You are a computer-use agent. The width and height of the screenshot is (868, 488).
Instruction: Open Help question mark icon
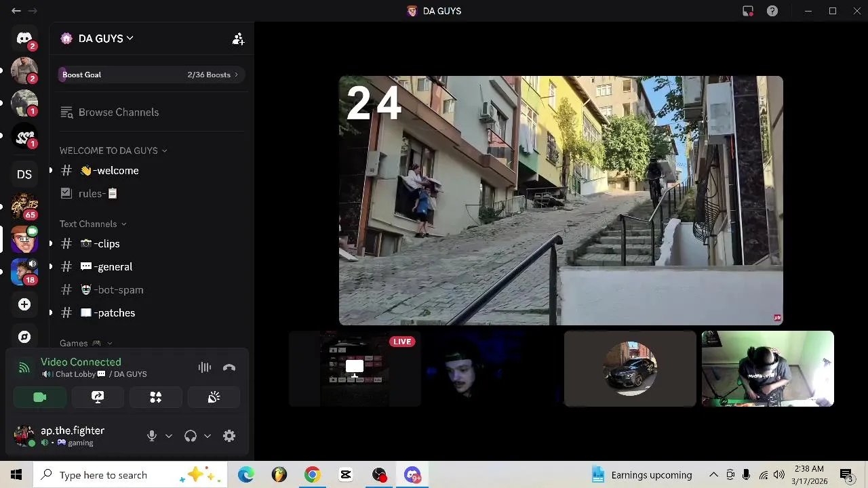click(x=772, y=11)
